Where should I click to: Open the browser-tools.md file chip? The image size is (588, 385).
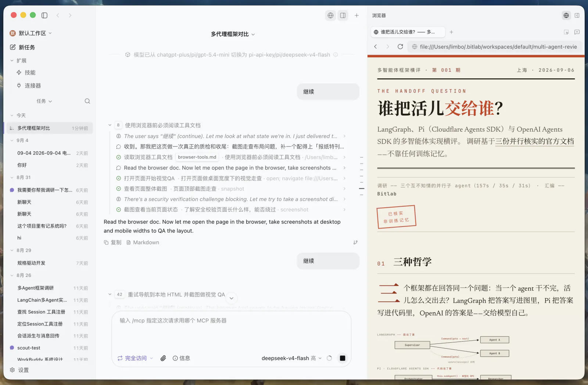point(197,157)
